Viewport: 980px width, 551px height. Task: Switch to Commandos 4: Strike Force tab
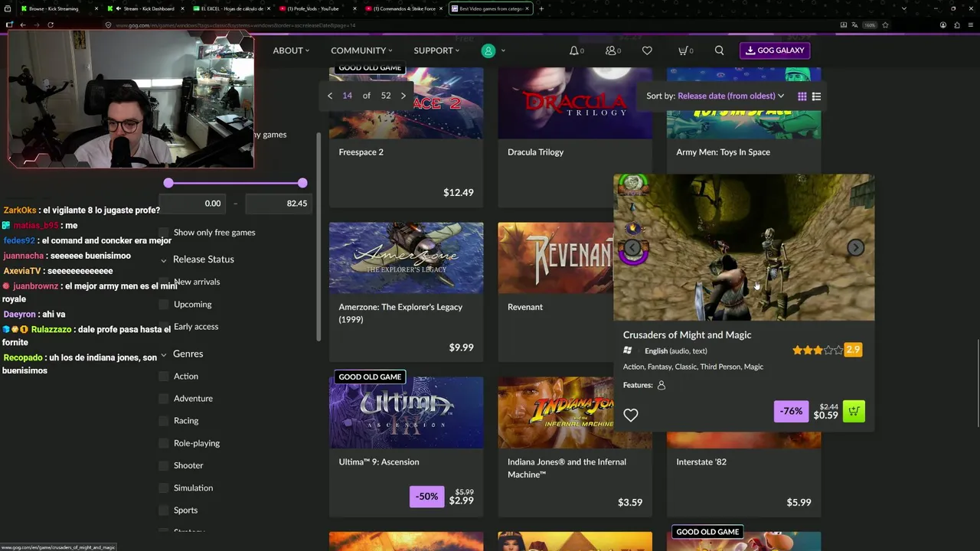[403, 8]
